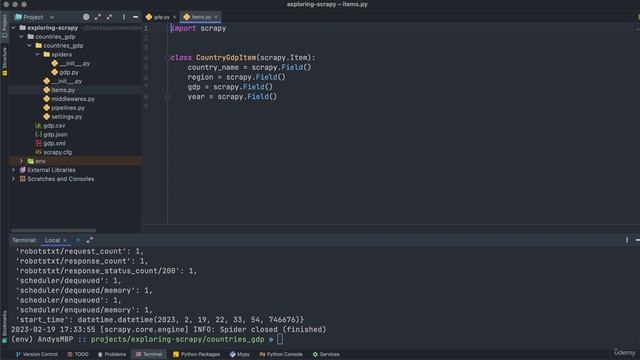The height and width of the screenshot is (360, 640).
Task: Open the Project view dropdown
Action: [x=34, y=17]
